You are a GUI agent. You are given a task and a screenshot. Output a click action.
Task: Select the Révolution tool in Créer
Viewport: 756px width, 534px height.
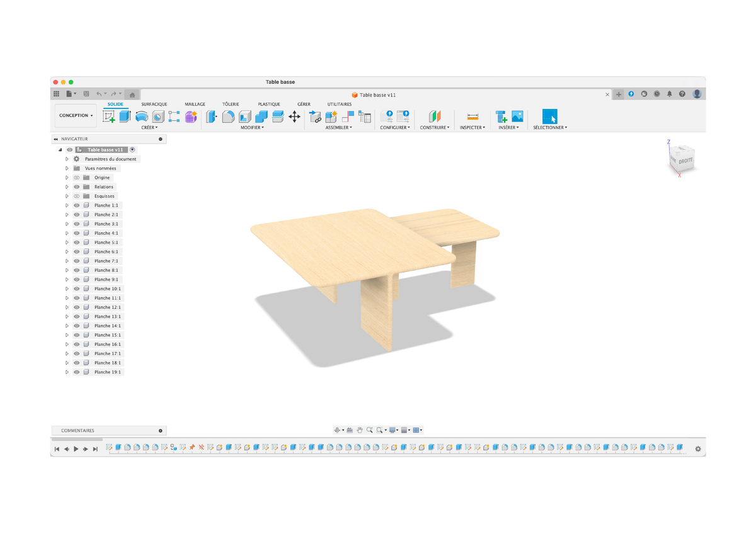[140, 116]
